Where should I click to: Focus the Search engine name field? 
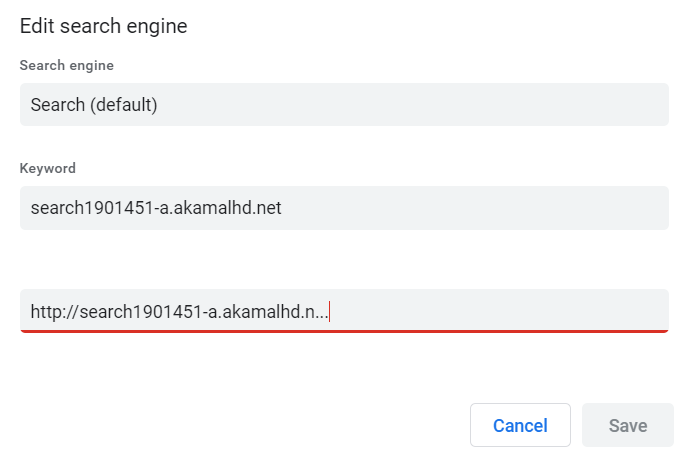(344, 104)
